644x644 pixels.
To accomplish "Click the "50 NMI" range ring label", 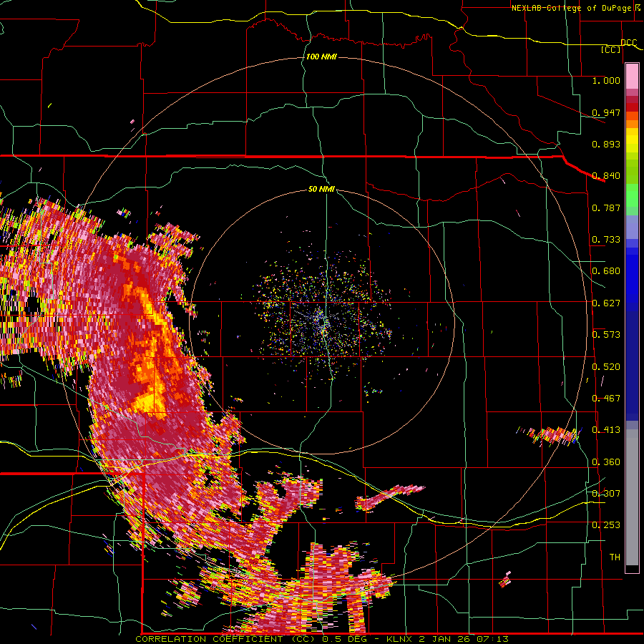I will (321, 190).
